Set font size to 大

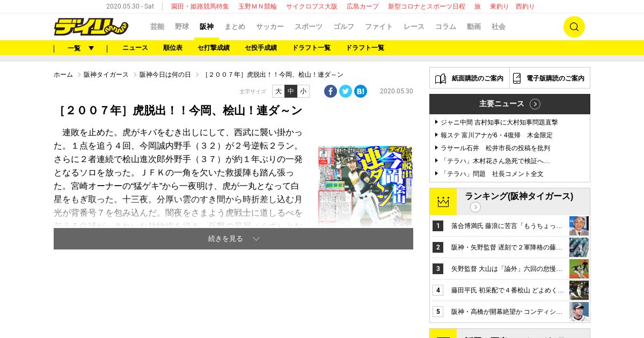tap(278, 91)
